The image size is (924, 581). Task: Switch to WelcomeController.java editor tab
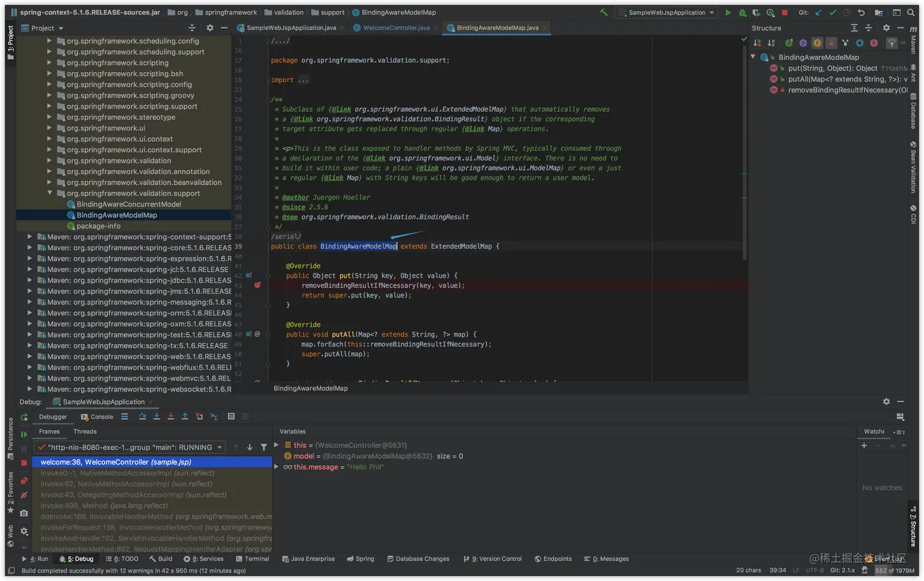click(x=395, y=27)
